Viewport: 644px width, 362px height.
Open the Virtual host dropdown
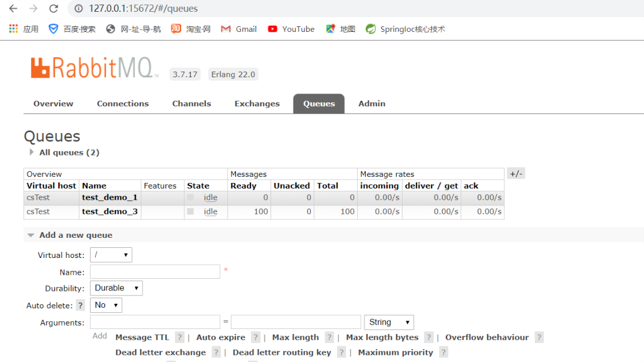point(111,255)
